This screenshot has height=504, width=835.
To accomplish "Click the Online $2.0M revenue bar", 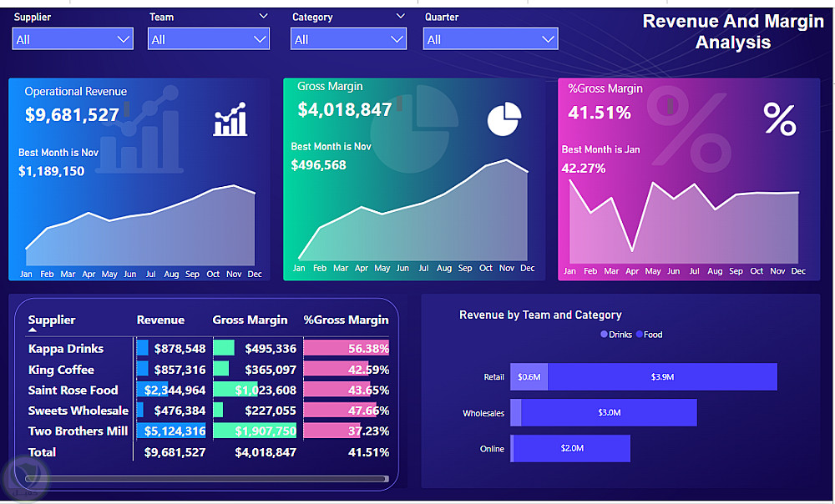I will click(x=572, y=448).
